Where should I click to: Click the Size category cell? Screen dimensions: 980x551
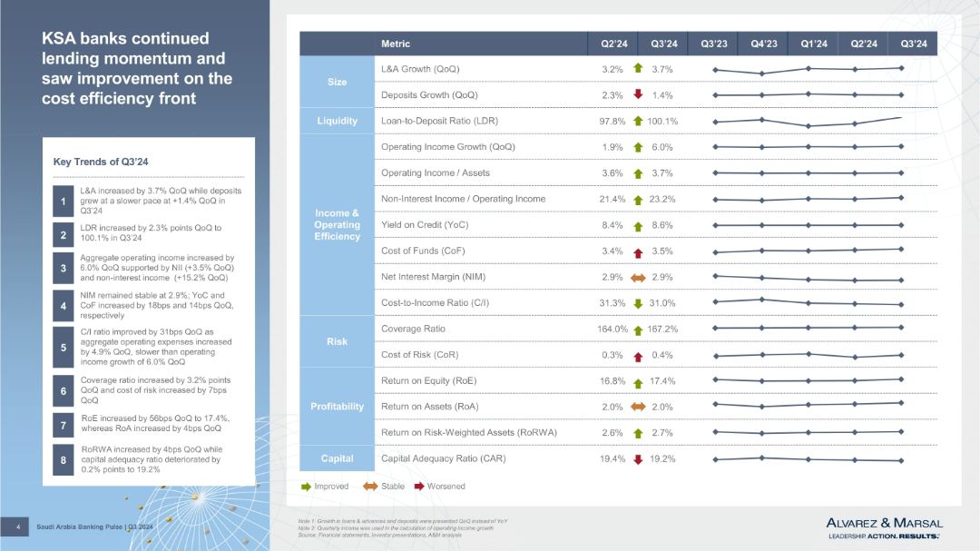click(337, 82)
